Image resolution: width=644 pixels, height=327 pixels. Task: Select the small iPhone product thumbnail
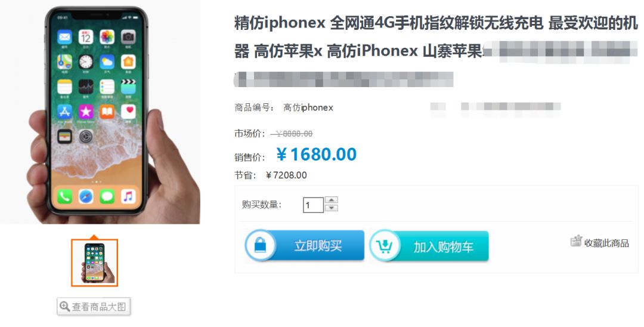[94, 263]
